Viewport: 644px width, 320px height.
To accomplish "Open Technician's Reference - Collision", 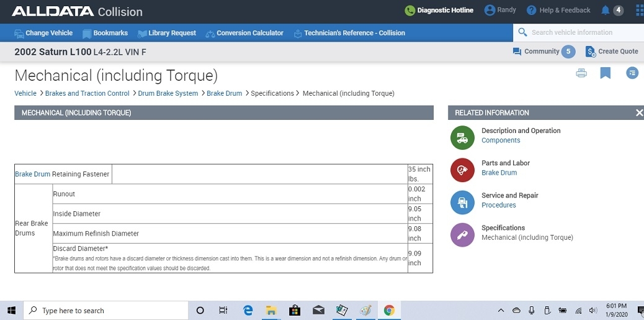I will pos(349,33).
